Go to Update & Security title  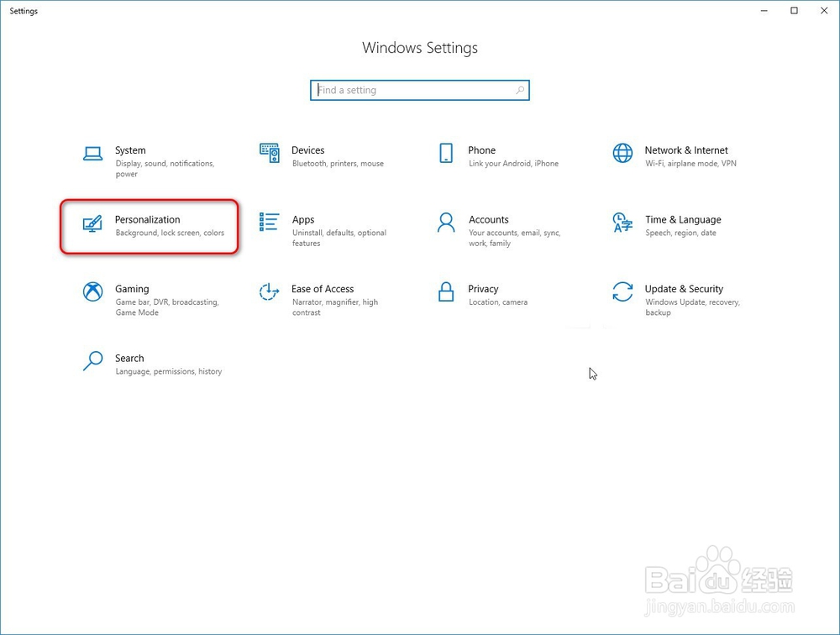pyautogui.click(x=684, y=289)
